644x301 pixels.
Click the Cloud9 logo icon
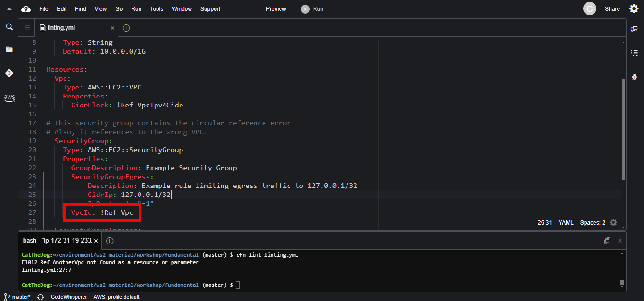pyautogui.click(x=26, y=8)
